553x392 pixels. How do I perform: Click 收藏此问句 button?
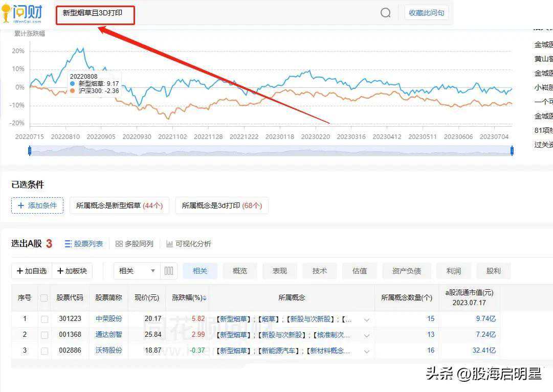coord(427,13)
